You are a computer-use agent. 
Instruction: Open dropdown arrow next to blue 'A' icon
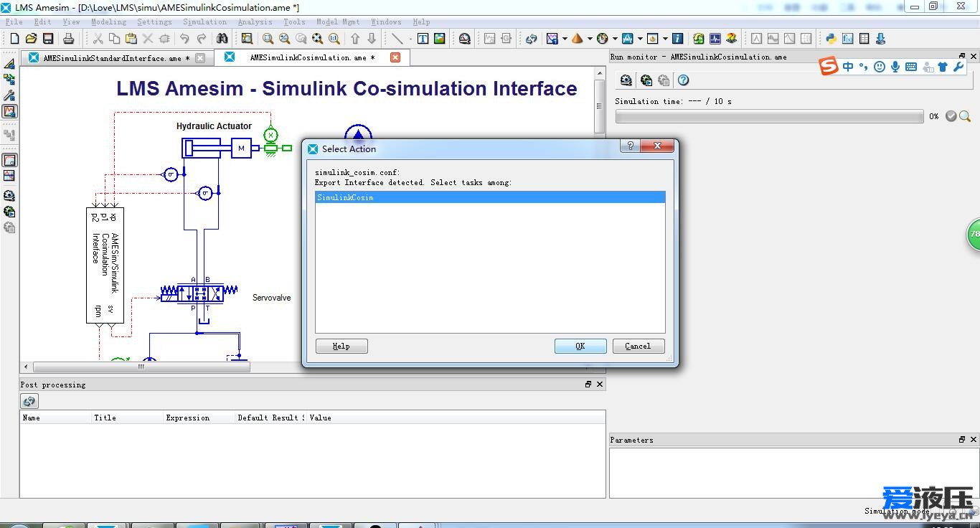(x=640, y=39)
